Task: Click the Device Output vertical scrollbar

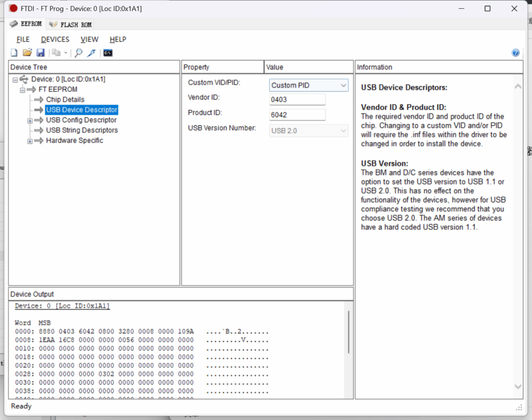Action: coord(349,332)
